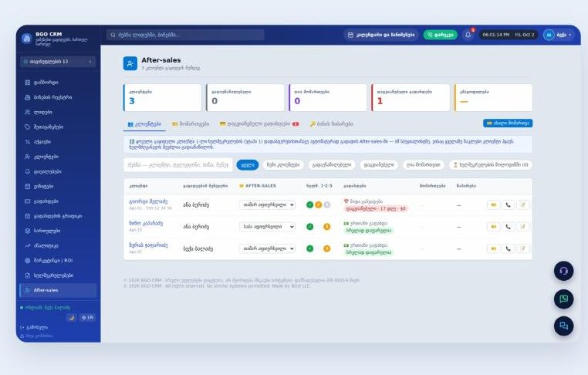Open the green chat floating button
Screen dimensions: 588x375
tap(563, 299)
